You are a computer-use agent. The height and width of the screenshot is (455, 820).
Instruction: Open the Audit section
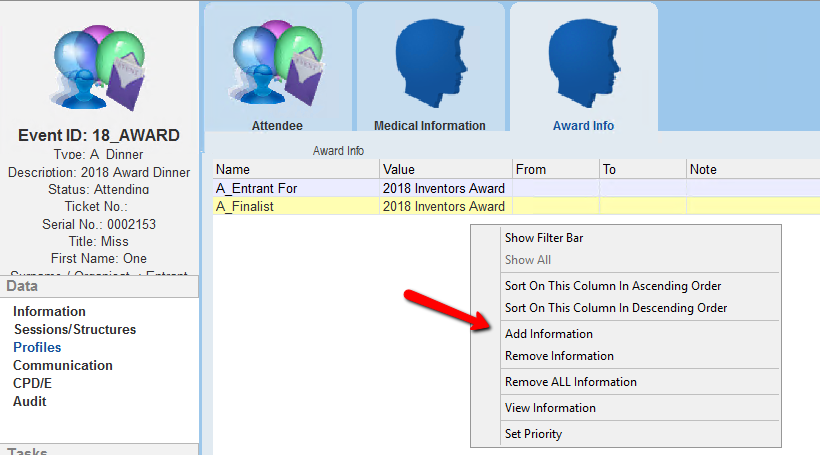[x=30, y=402]
